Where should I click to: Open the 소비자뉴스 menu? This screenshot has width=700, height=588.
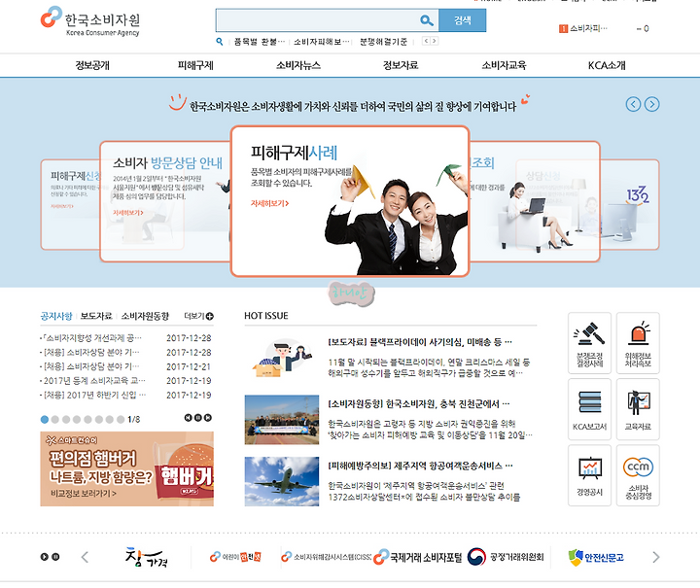coord(298,65)
